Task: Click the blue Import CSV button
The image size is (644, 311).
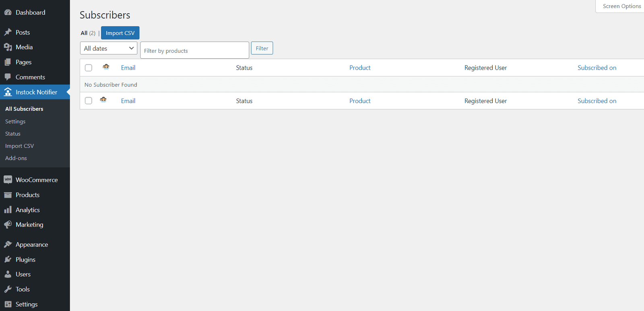Action: pyautogui.click(x=120, y=33)
